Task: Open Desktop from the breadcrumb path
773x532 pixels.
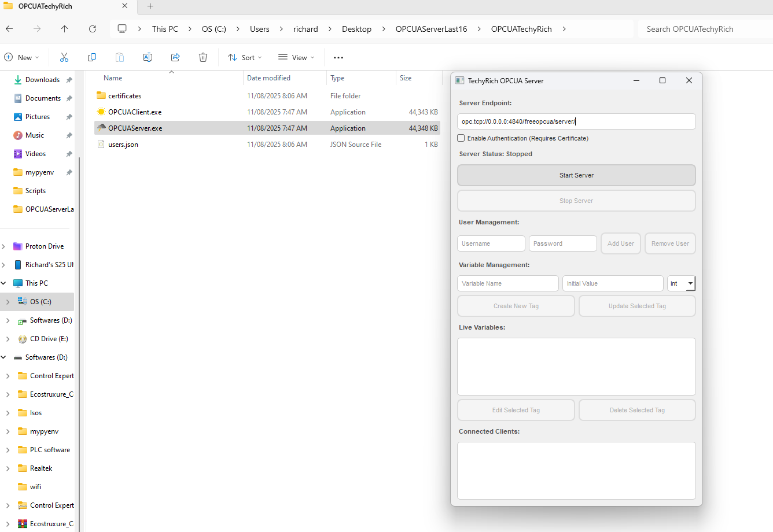Action: click(x=357, y=28)
